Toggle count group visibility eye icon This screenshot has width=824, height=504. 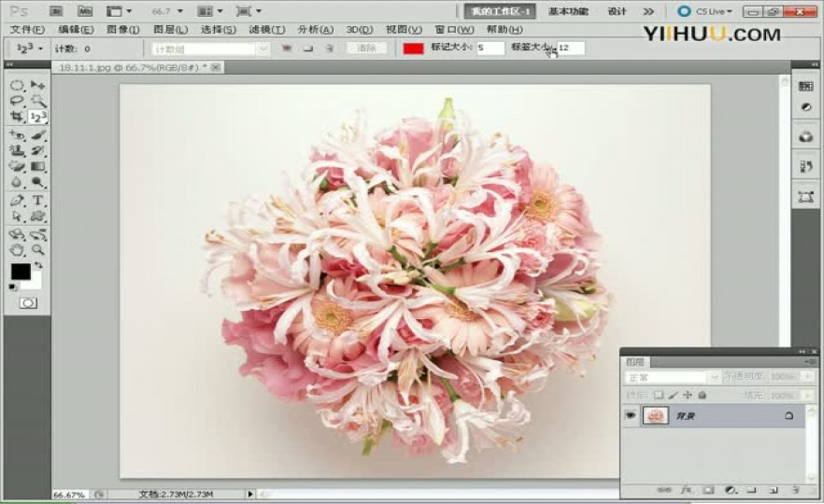click(x=287, y=49)
